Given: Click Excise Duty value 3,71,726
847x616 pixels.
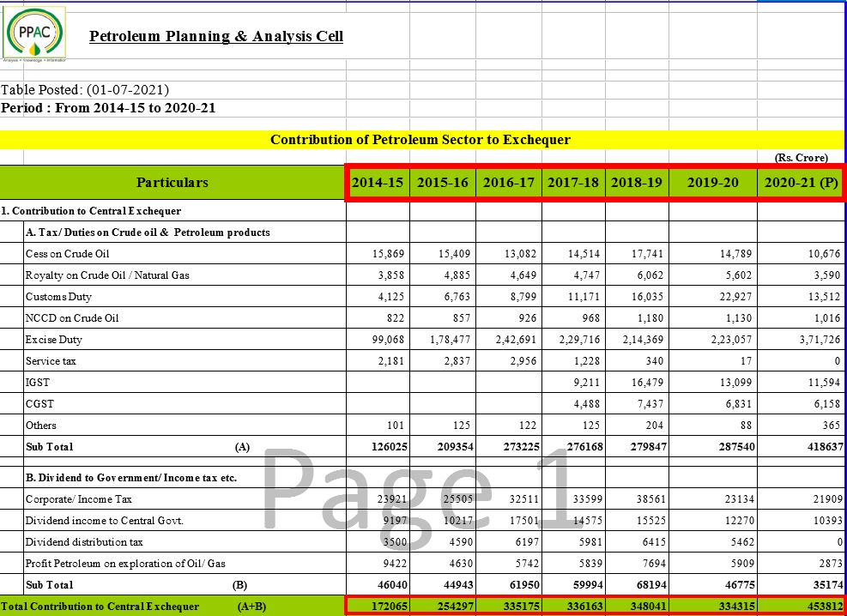Looking at the screenshot, I should tap(820, 340).
